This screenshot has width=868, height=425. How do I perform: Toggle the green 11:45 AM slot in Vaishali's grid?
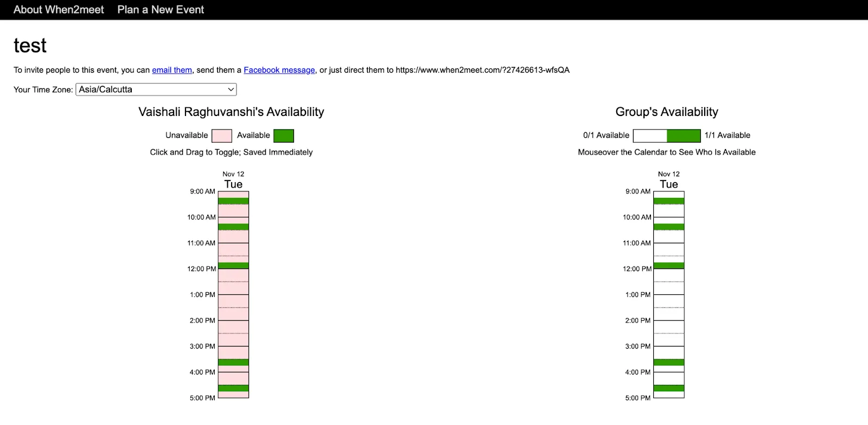(x=233, y=266)
